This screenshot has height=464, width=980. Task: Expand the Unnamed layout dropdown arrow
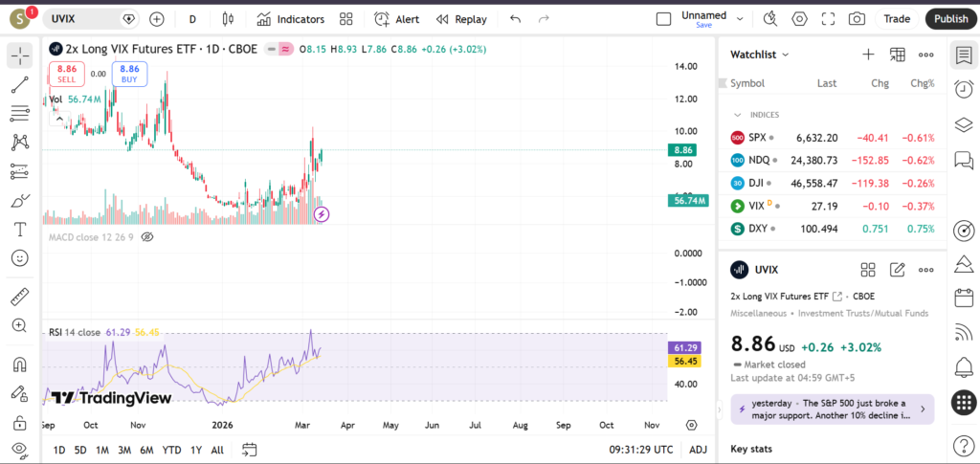coord(740,19)
